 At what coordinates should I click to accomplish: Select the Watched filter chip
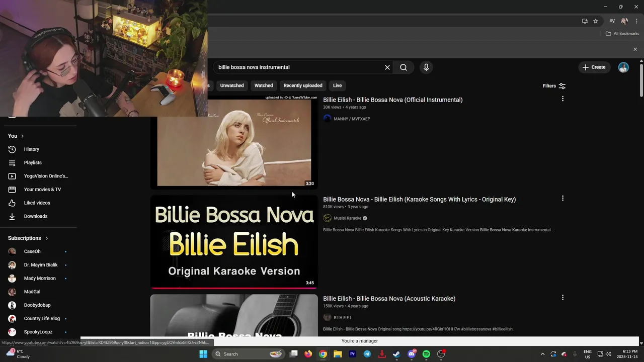264,85
